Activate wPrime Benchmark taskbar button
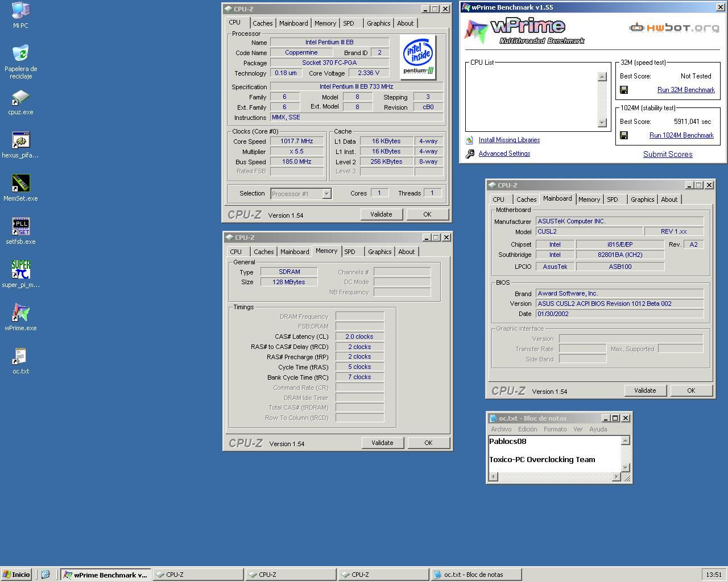 click(x=106, y=575)
